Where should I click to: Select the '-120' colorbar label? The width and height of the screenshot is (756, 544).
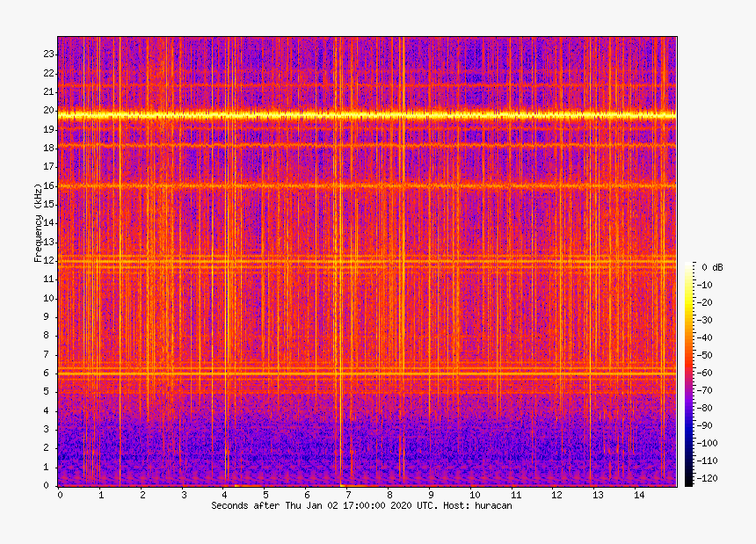pyautogui.click(x=708, y=478)
